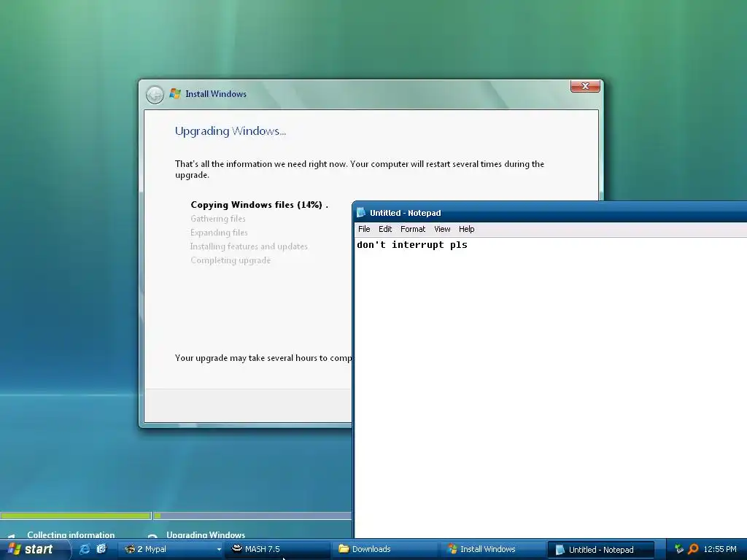Launch Internet Explorer from quick launch

click(85, 549)
